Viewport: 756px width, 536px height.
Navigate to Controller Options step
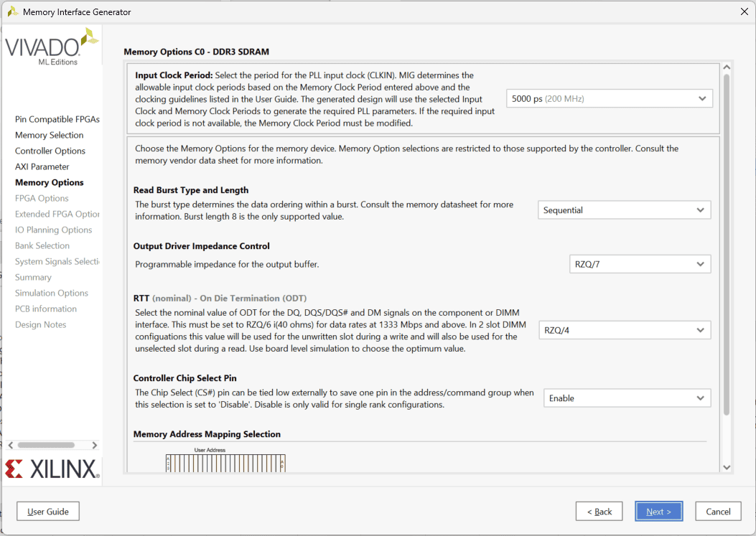50,151
